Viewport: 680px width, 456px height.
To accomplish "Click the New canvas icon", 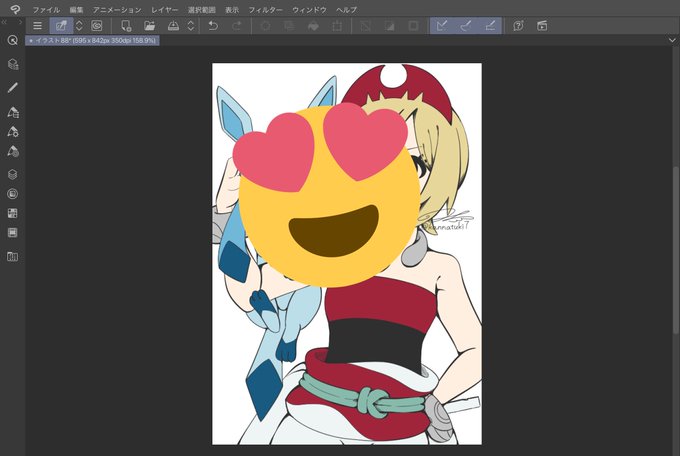I will click(x=126, y=26).
